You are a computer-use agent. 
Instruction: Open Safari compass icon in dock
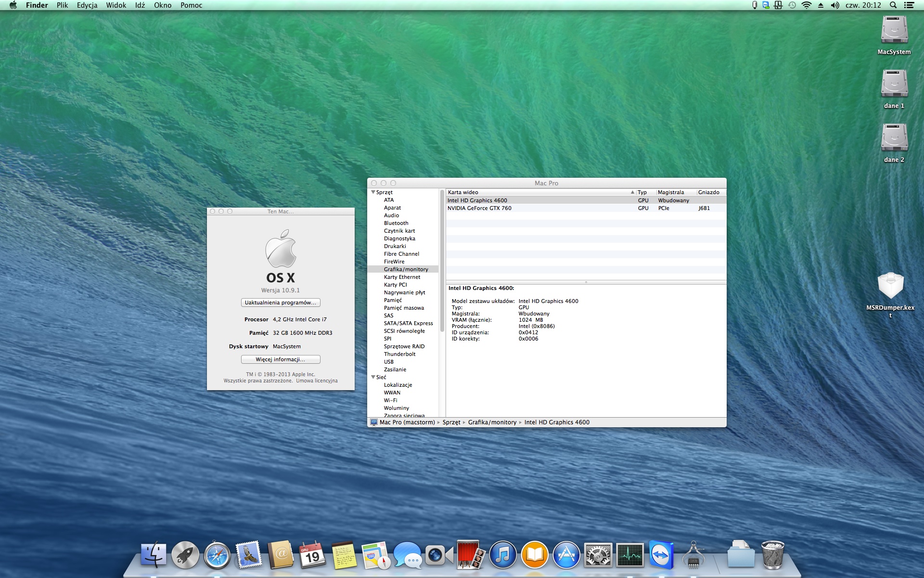[217, 555]
